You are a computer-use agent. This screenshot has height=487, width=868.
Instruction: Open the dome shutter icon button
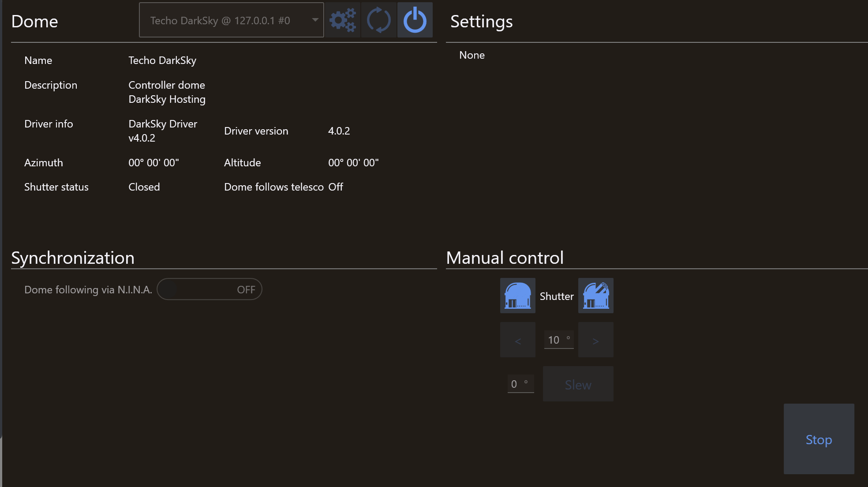(x=596, y=296)
